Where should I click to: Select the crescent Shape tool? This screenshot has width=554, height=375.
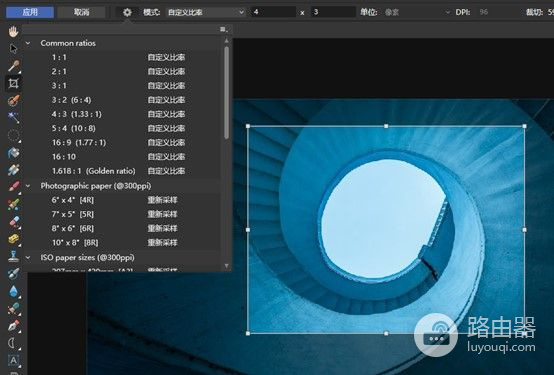click(x=13, y=343)
